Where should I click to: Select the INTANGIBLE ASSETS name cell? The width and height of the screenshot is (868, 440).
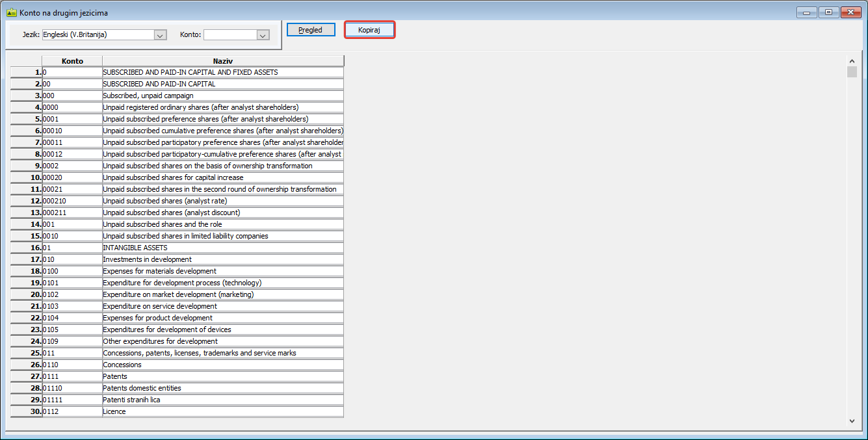pos(222,248)
